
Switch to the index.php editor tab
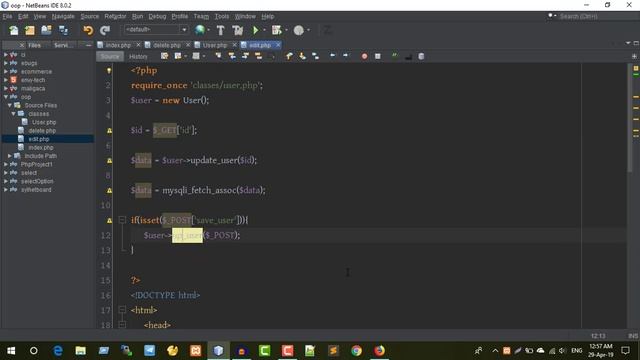(118, 45)
